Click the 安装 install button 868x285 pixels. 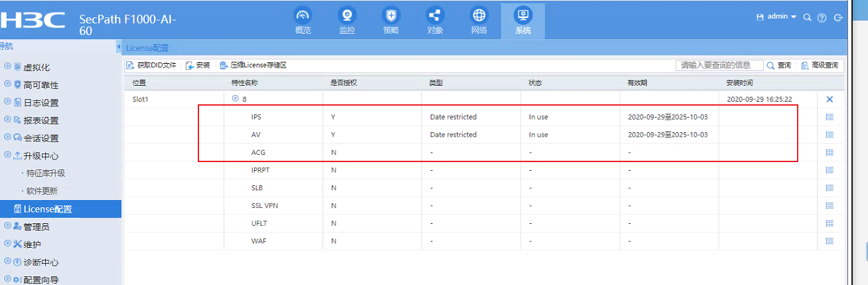point(198,65)
